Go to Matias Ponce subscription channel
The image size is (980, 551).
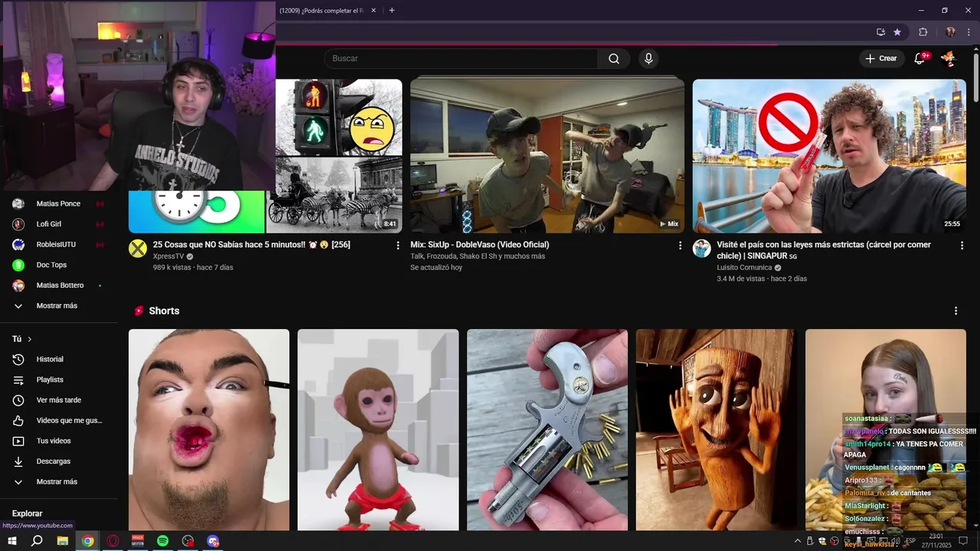point(59,204)
